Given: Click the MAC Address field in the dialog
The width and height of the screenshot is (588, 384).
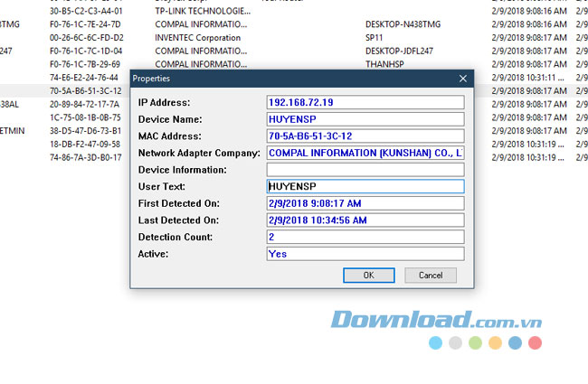Looking at the screenshot, I should [365, 136].
